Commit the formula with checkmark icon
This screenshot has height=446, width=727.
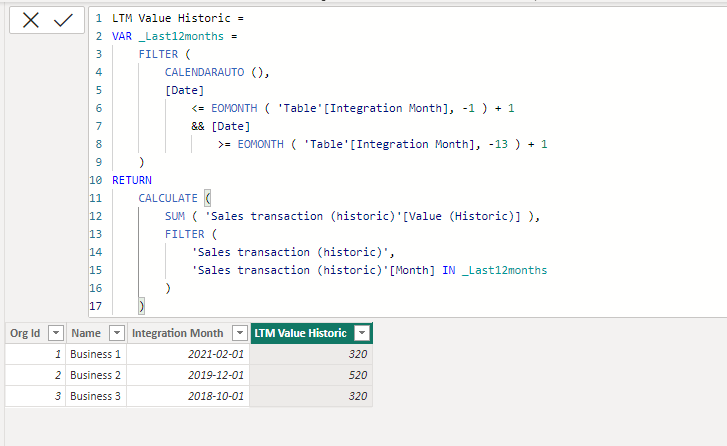63,20
